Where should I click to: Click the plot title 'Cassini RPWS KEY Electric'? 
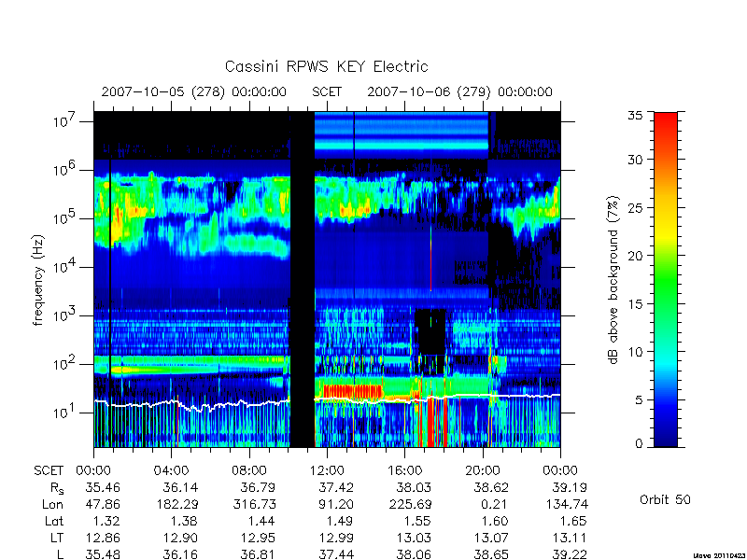point(326,66)
